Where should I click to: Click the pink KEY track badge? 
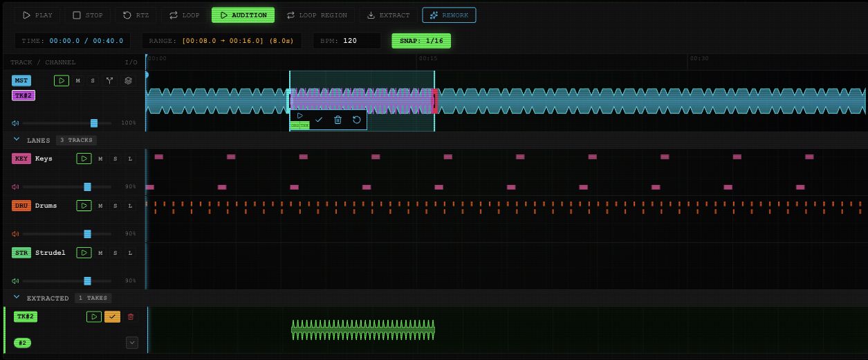tap(21, 159)
